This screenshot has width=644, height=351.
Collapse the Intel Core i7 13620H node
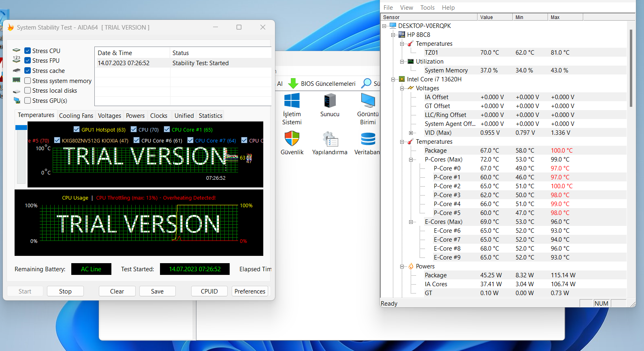[x=393, y=79]
